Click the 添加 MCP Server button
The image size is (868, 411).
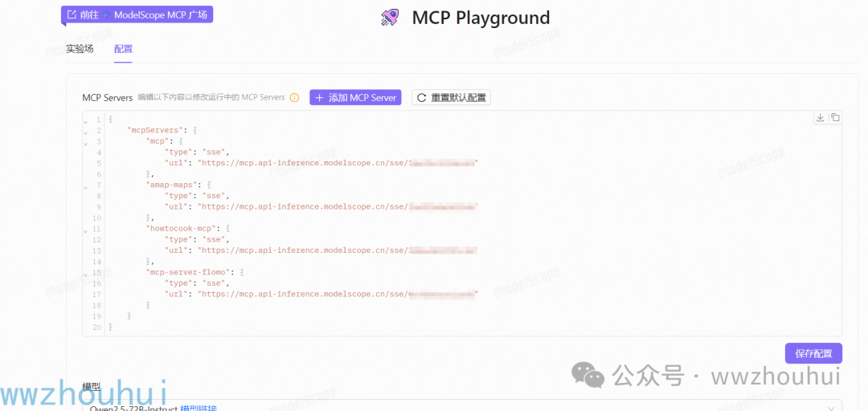(x=355, y=97)
